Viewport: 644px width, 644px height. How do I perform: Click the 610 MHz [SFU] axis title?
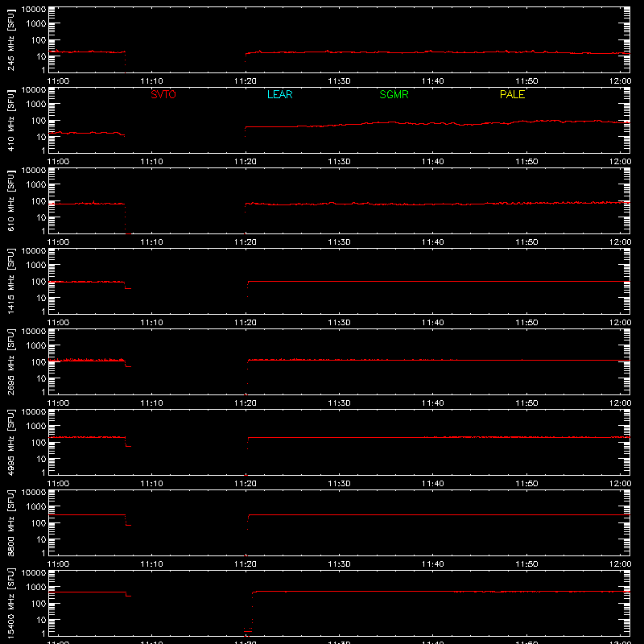point(11,200)
